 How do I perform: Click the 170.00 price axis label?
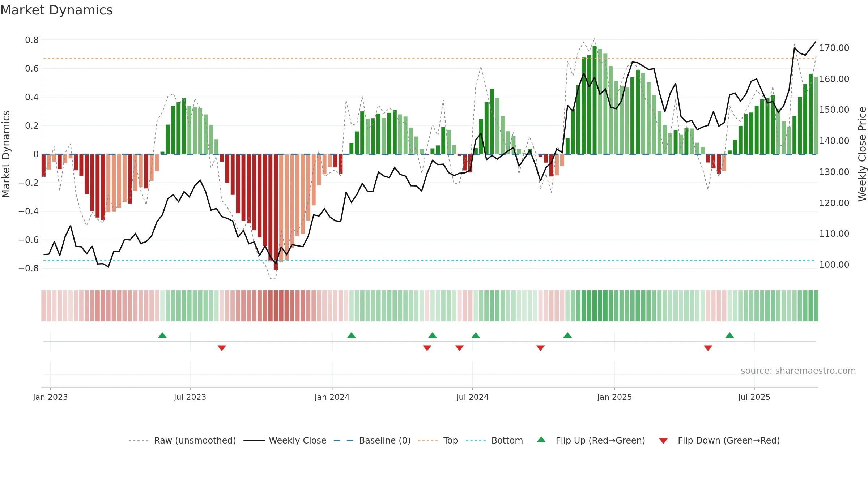coord(834,48)
